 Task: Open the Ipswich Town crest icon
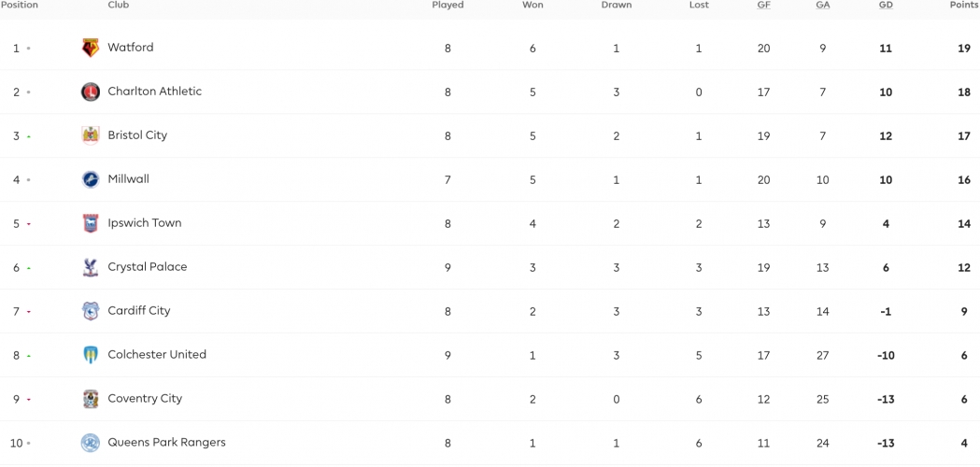coord(91,223)
